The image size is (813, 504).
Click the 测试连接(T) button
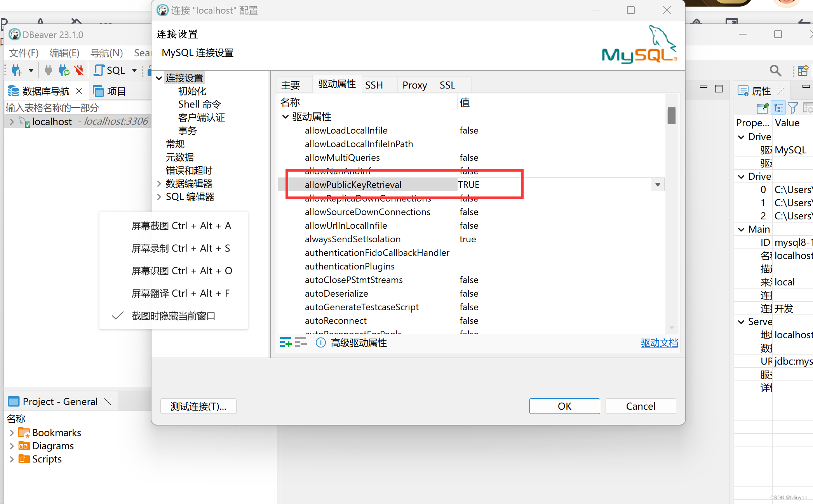pos(198,406)
